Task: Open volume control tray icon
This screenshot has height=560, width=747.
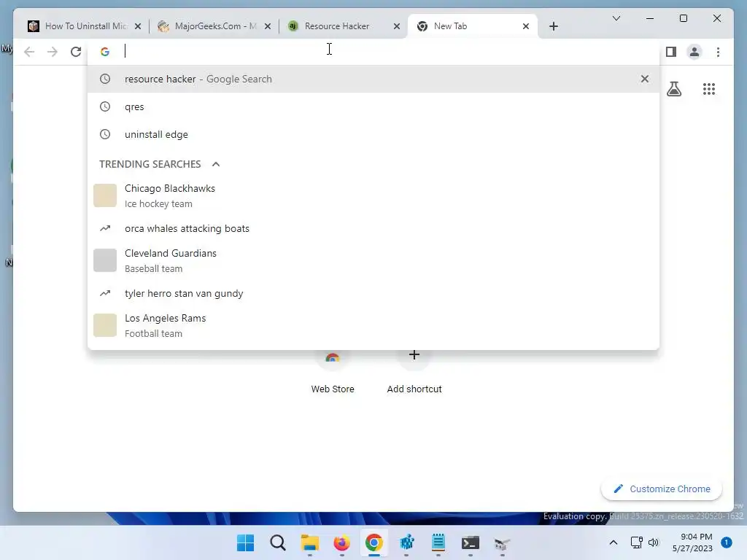Action: point(654,542)
